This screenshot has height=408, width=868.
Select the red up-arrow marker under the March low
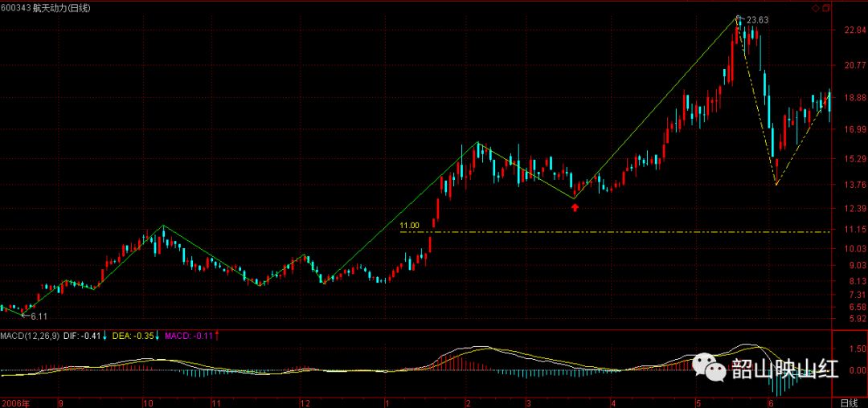(575, 207)
